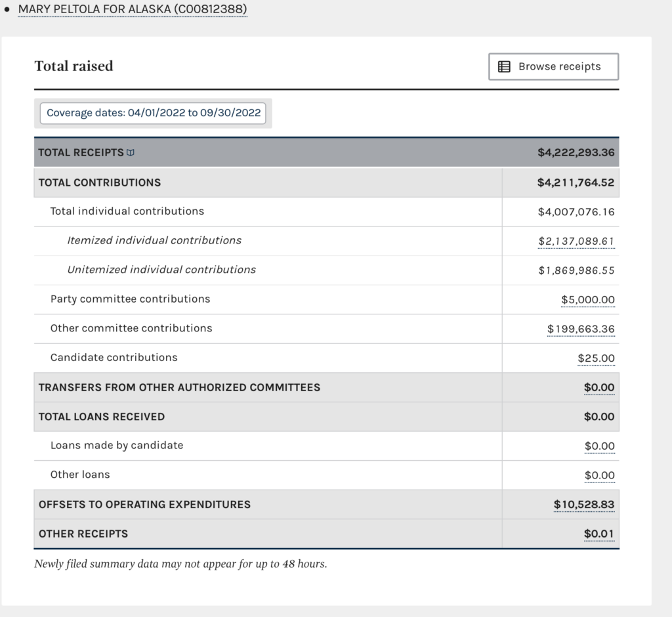Screen dimensions: 672x617
Task: Open transfers from authorized committees $0.00 amount
Action: coord(599,388)
